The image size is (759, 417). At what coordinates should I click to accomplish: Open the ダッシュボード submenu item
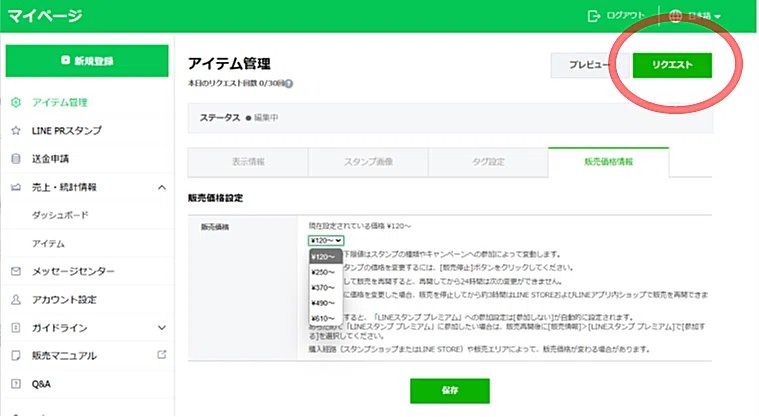point(60,215)
